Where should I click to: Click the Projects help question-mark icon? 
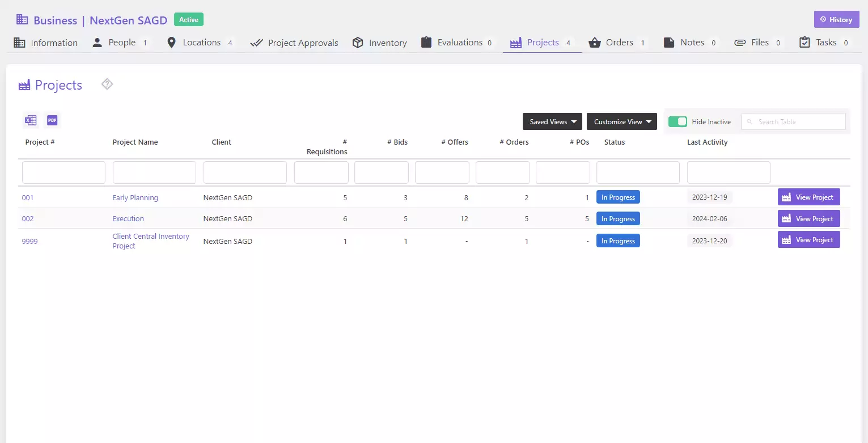tap(107, 84)
